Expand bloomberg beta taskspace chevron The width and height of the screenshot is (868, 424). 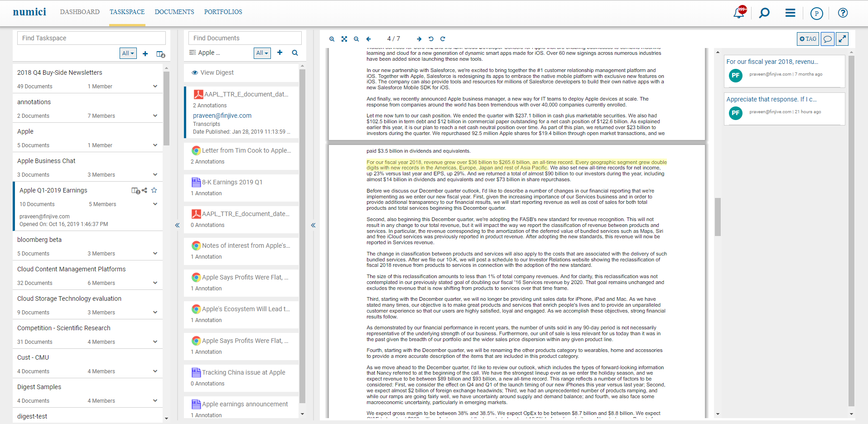coord(155,253)
